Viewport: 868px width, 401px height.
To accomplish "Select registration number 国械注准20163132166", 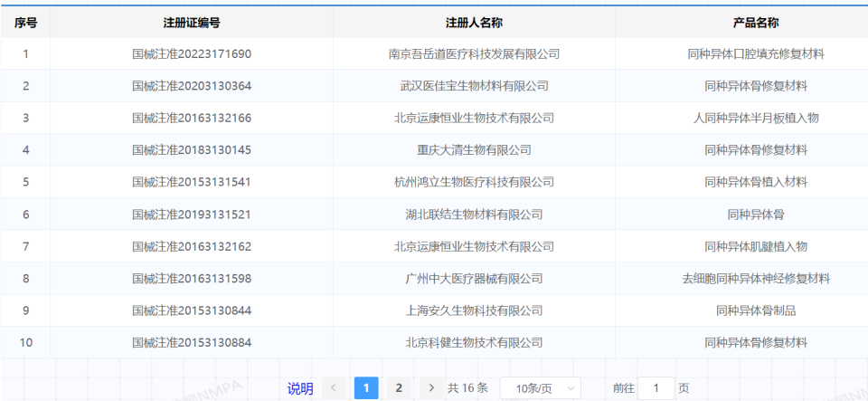I will tap(192, 118).
